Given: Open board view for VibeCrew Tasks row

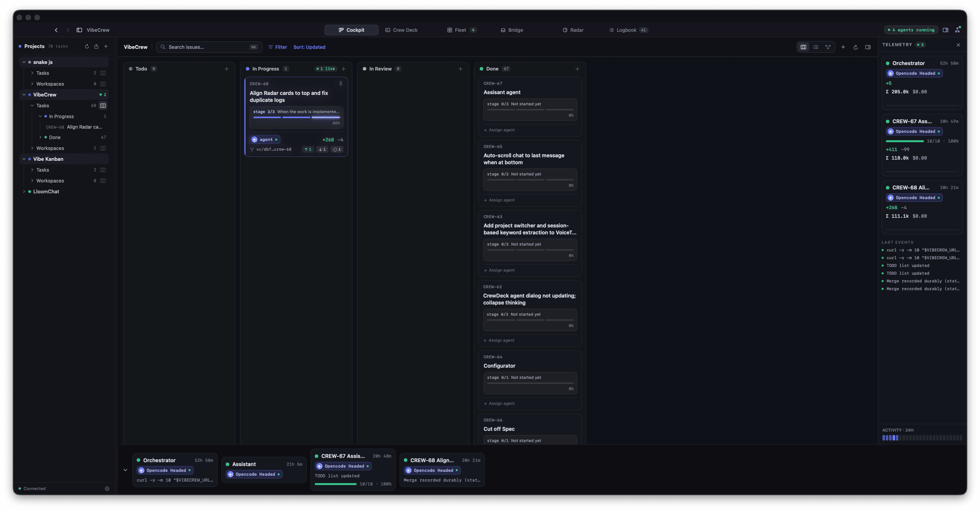Looking at the screenshot, I should 103,105.
